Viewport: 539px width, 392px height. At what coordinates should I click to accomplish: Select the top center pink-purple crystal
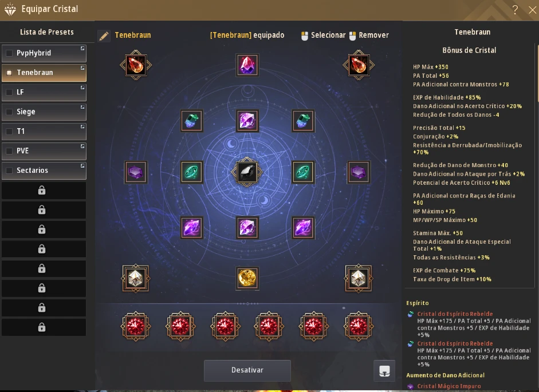click(247, 65)
